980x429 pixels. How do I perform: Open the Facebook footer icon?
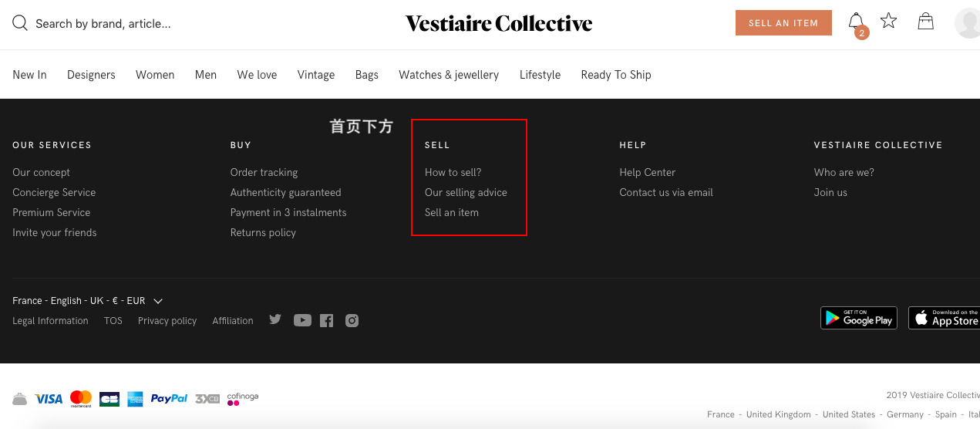(x=327, y=320)
